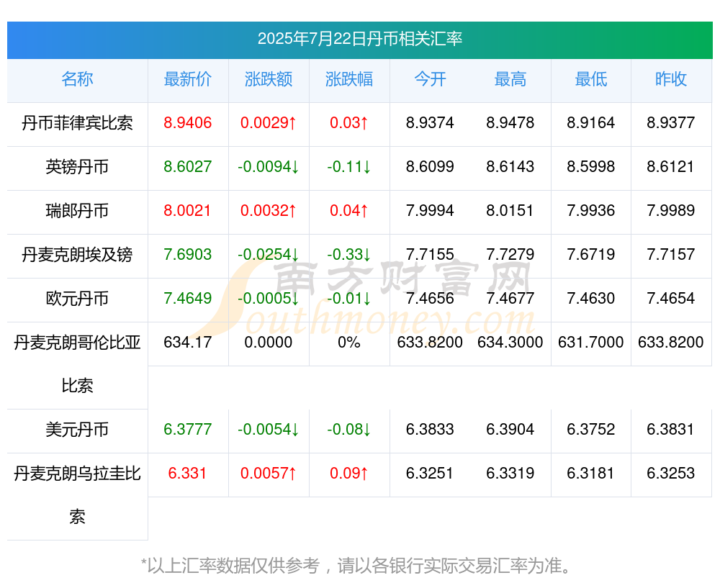Click the 最高 column header

pyautogui.click(x=510, y=79)
